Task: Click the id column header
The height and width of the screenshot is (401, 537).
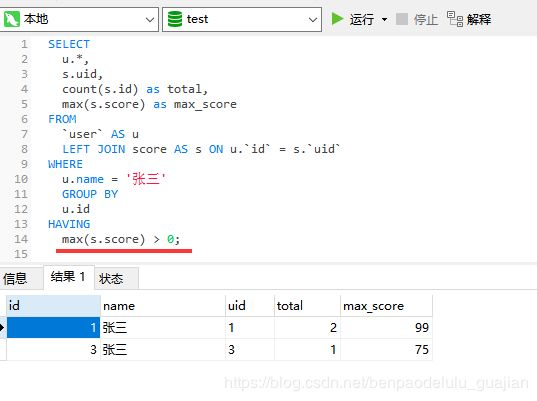Action: [x=53, y=305]
